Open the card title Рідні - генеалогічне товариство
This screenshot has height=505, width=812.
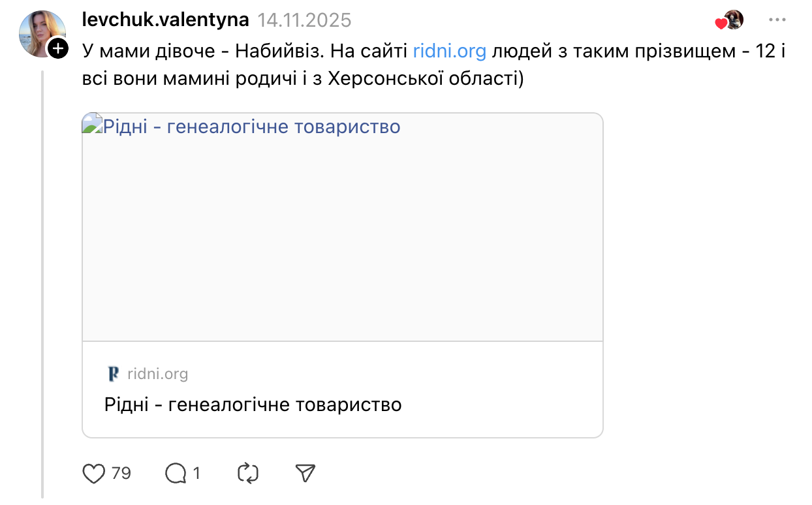pyautogui.click(x=253, y=405)
